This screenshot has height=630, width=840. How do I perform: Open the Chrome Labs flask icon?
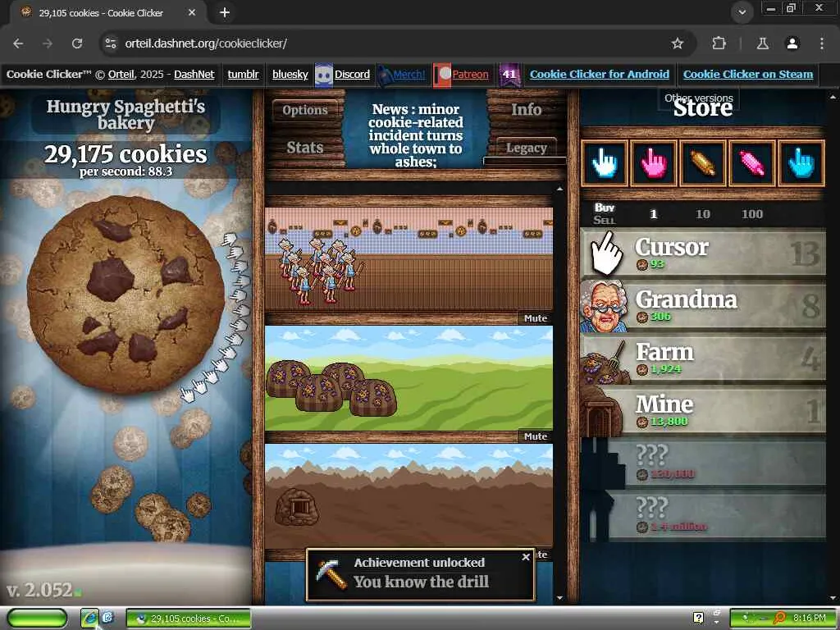tap(763, 43)
